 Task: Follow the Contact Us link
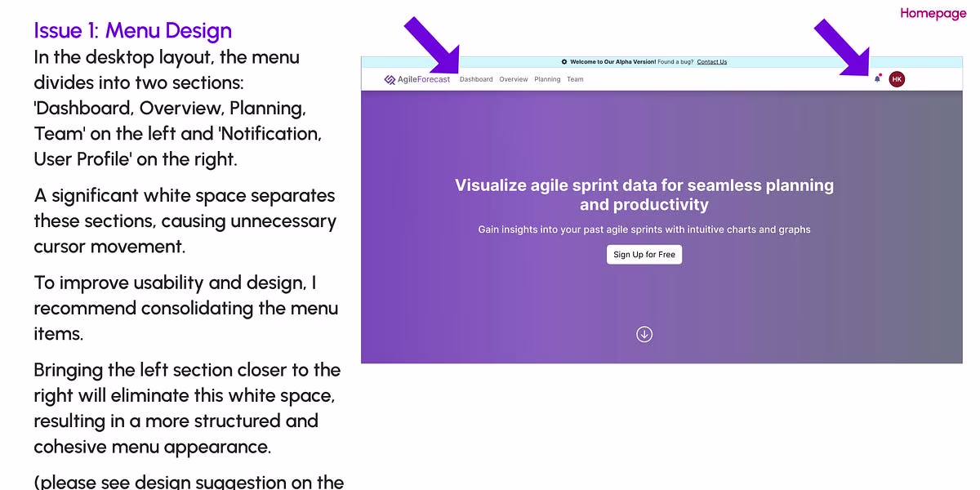[x=711, y=62]
